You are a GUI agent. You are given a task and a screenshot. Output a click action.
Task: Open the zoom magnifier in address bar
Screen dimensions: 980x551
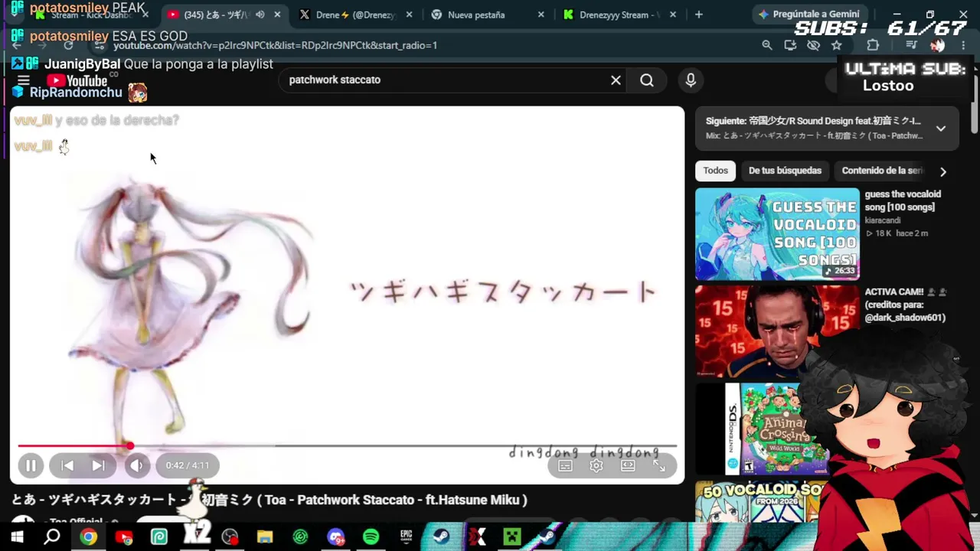(x=767, y=45)
